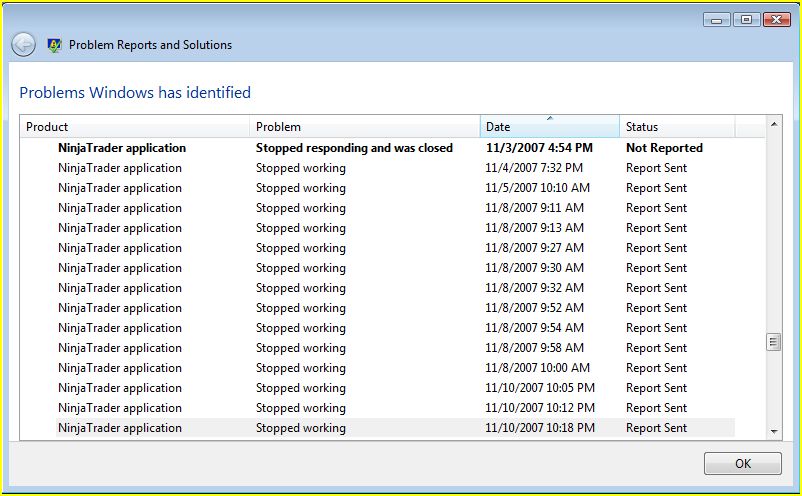
Task: Close the window with the red X
Action: (777, 19)
